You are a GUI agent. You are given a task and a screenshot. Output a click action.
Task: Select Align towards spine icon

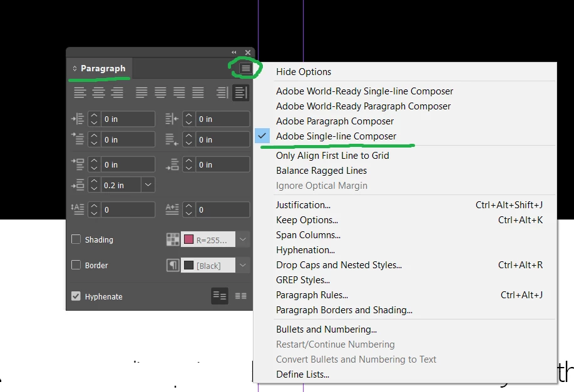[222, 93]
